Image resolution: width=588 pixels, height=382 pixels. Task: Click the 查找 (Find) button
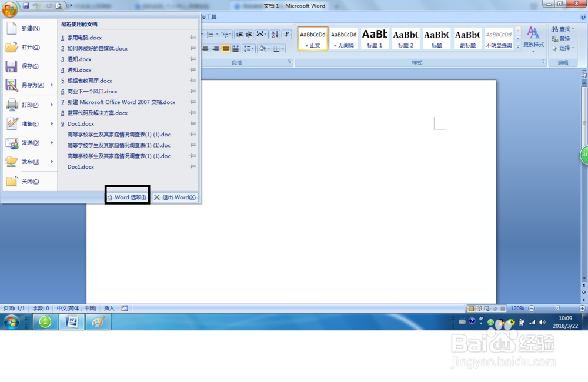(x=563, y=29)
